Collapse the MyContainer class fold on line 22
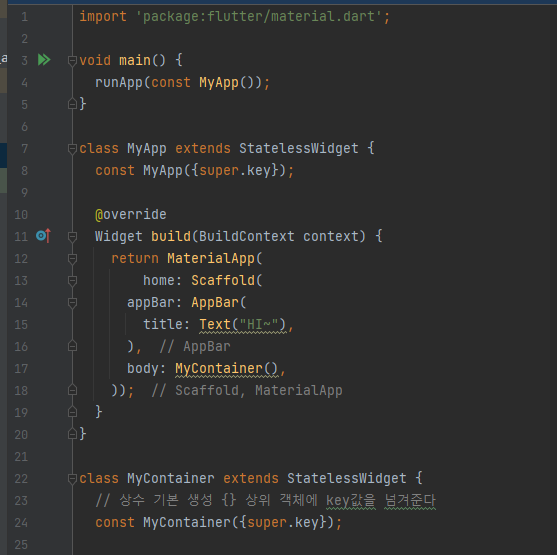The height and width of the screenshot is (555, 557). (72, 479)
